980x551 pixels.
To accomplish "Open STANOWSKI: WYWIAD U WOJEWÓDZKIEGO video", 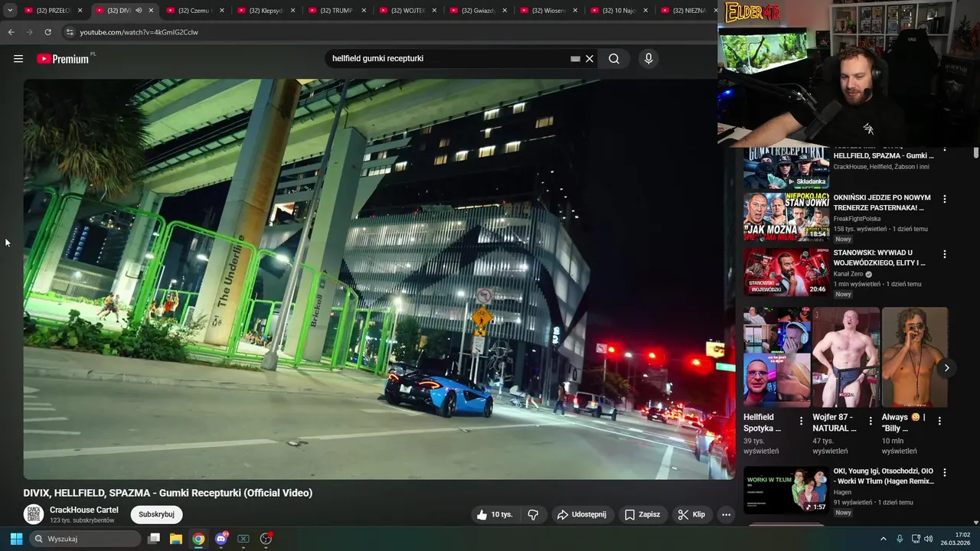I will click(880, 257).
